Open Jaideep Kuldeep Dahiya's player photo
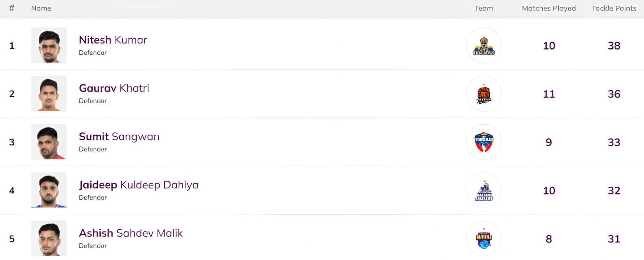 click(x=49, y=190)
